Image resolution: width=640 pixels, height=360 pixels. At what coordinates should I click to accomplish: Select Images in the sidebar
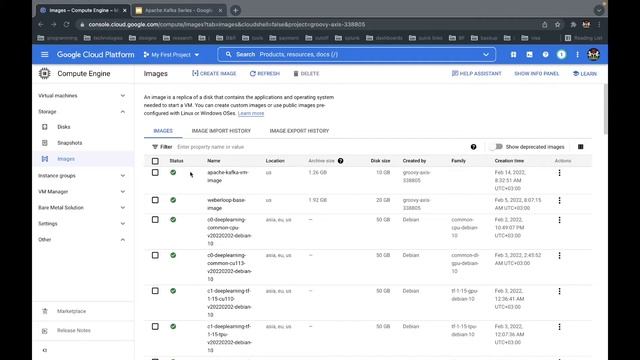click(x=66, y=159)
